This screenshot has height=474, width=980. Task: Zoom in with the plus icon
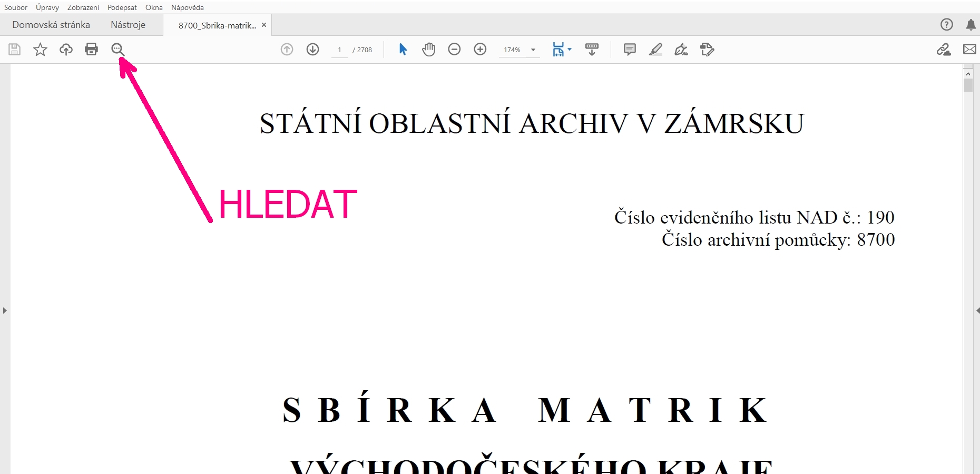[480, 50]
